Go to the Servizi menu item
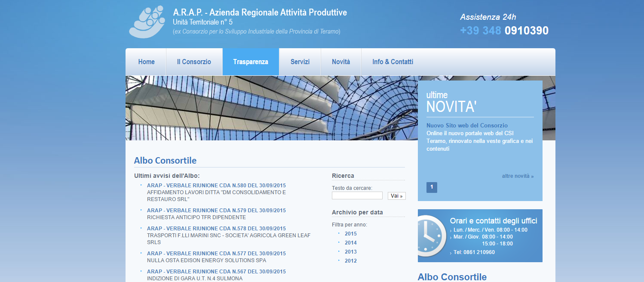 tap(300, 62)
